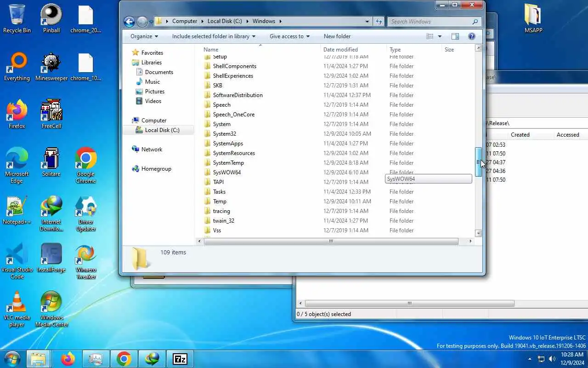Launch the Pinball desktop shortcut
588x368 pixels.
51,19
